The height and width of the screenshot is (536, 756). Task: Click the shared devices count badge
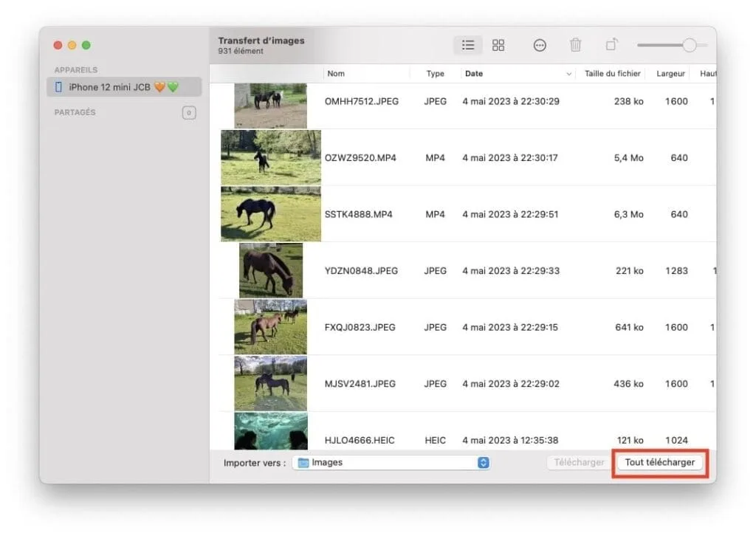pyautogui.click(x=189, y=113)
